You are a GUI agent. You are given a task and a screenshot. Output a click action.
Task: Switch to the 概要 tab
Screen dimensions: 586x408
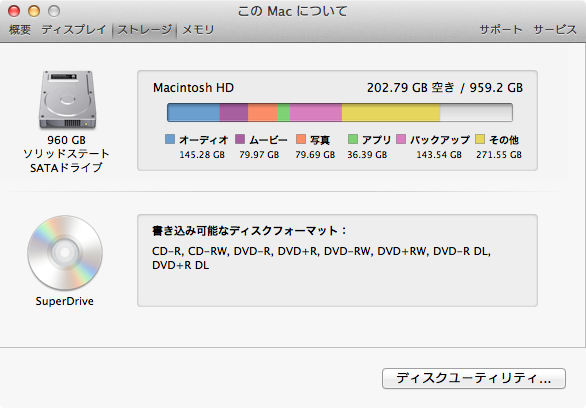[x=20, y=30]
